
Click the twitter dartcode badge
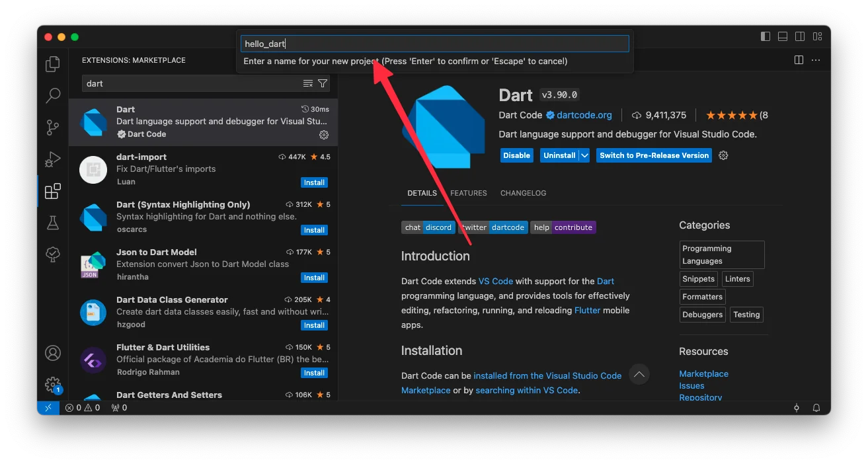point(493,227)
